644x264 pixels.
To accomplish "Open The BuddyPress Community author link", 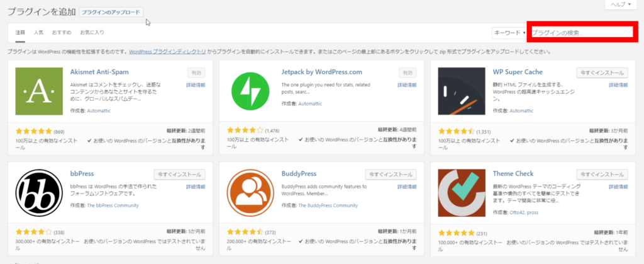I will click(x=328, y=205).
